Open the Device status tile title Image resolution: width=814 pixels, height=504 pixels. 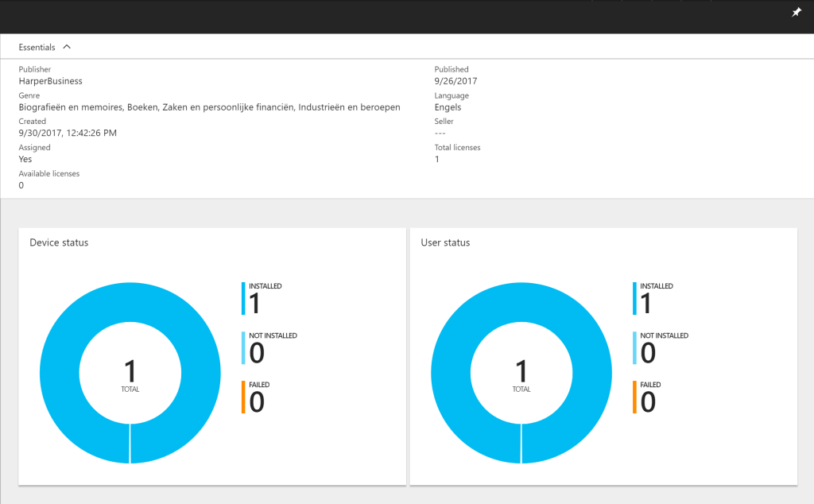click(x=59, y=242)
